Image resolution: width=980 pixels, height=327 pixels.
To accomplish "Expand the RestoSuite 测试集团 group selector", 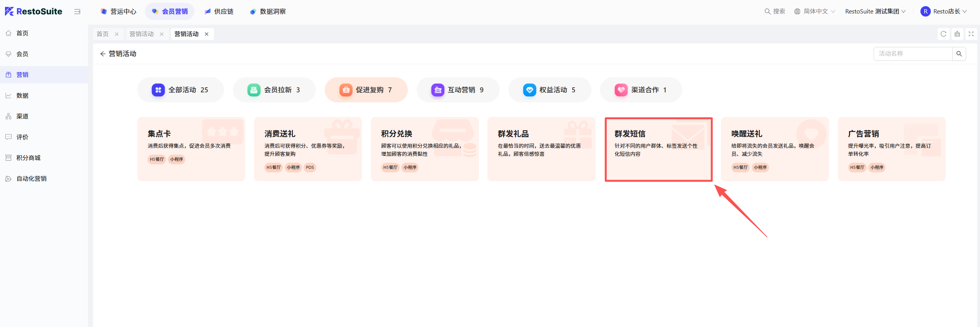I will point(875,12).
